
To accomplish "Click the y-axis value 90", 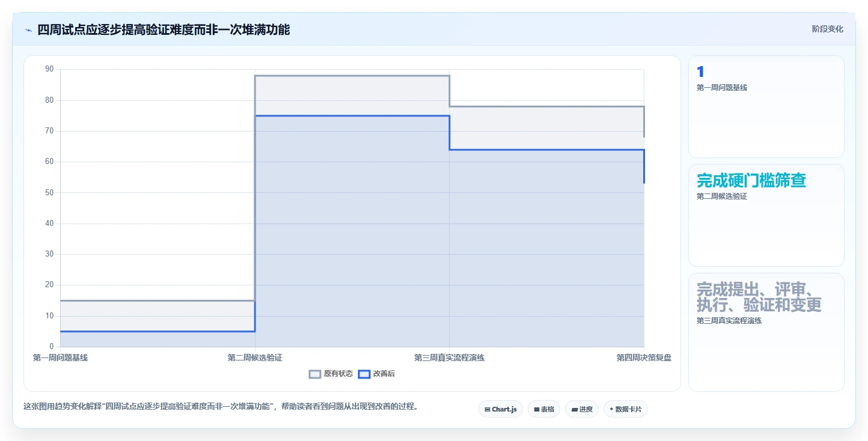I will (49, 69).
